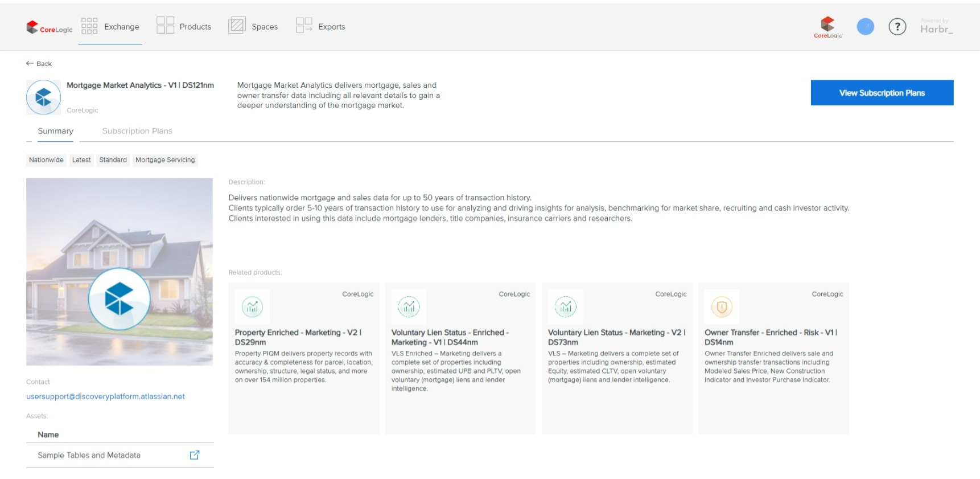Open the Exports menu item
Viewport: 980px width, 479px height.
[332, 27]
